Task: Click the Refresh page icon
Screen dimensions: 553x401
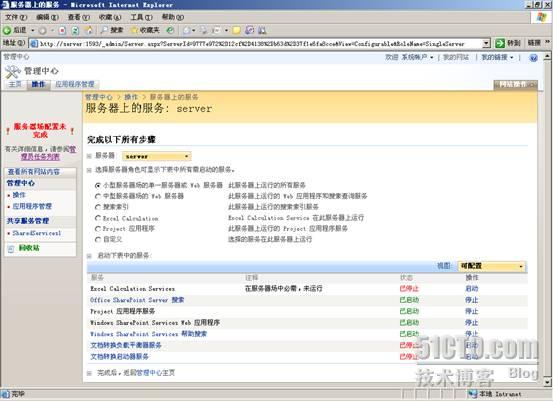Action: pyautogui.click(x=75, y=31)
